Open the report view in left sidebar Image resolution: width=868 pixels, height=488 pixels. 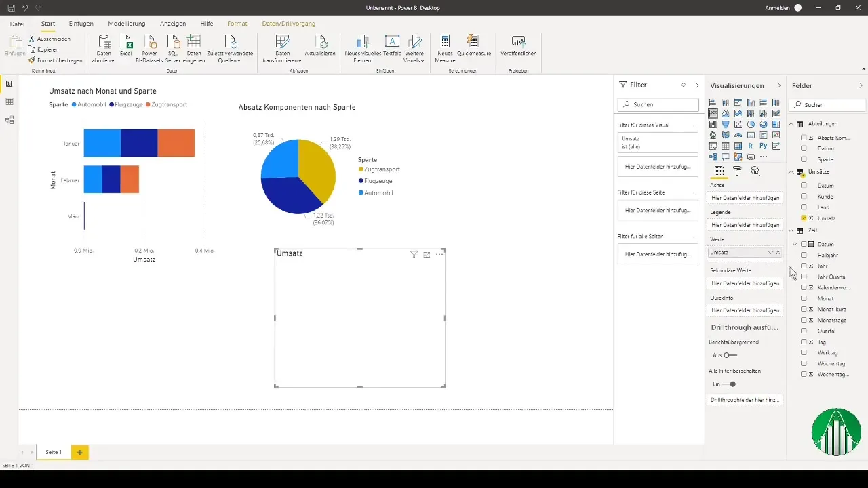[9, 83]
